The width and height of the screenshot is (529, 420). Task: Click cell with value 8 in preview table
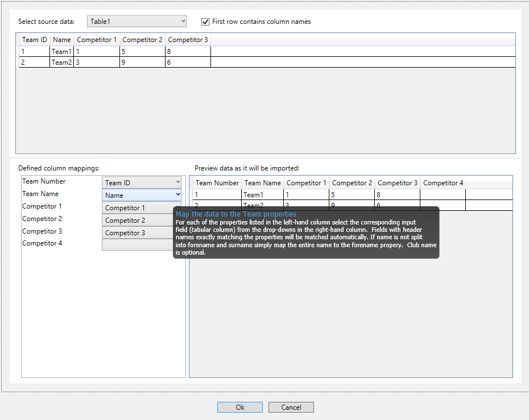[x=398, y=195]
